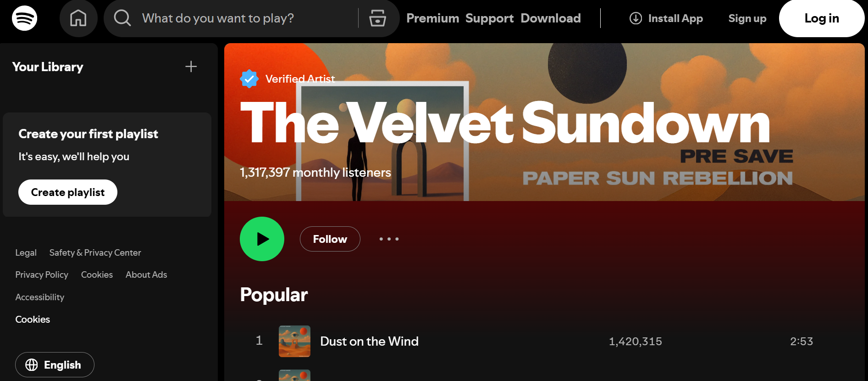Open the Spotify logo home link
Viewport: 868px width, 381px height.
point(24,18)
